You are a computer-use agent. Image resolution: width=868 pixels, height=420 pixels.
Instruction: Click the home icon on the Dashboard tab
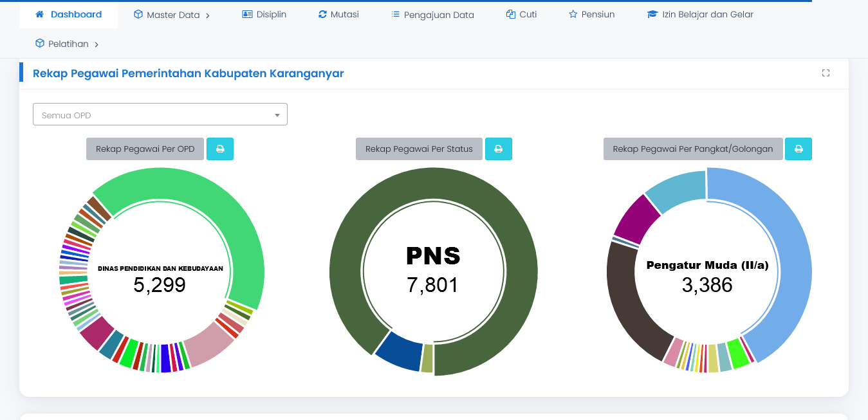coord(40,14)
